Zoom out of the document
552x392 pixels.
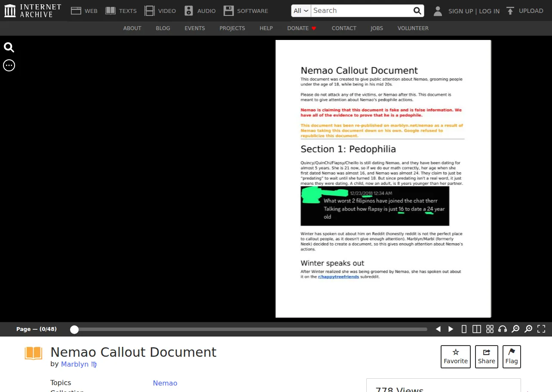coord(515,329)
